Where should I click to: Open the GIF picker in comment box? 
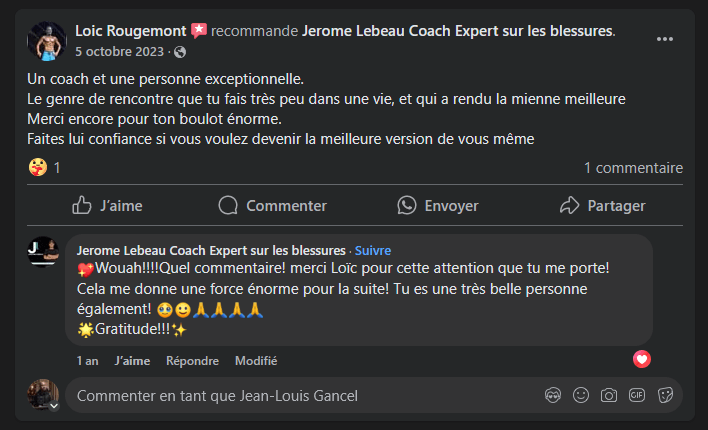(x=636, y=396)
